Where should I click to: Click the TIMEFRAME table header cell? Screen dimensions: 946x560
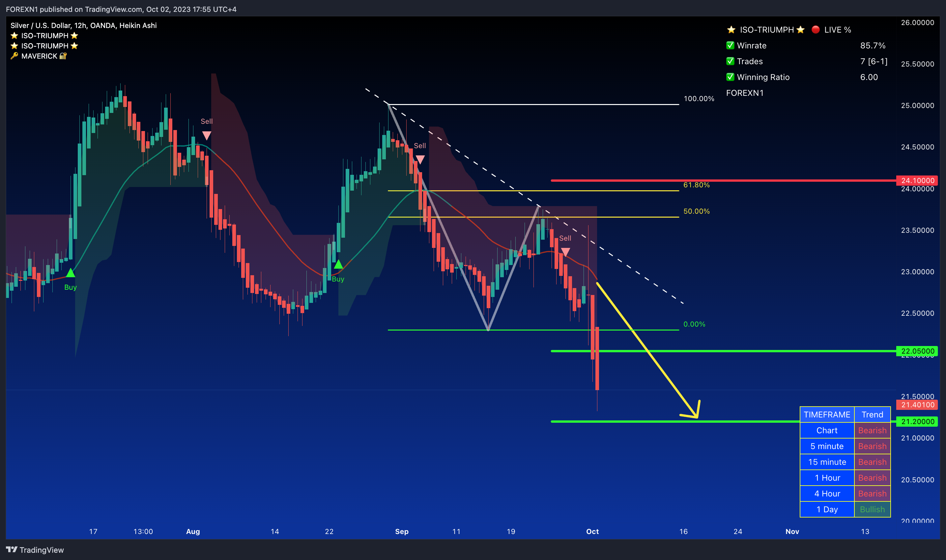827,415
